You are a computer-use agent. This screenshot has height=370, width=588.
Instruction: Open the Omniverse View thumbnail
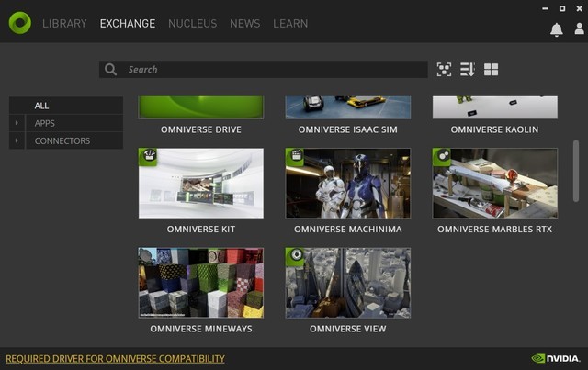tap(348, 283)
